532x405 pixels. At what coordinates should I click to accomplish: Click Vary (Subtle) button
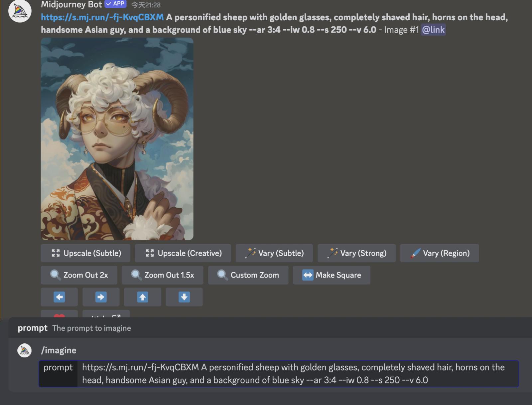click(274, 253)
